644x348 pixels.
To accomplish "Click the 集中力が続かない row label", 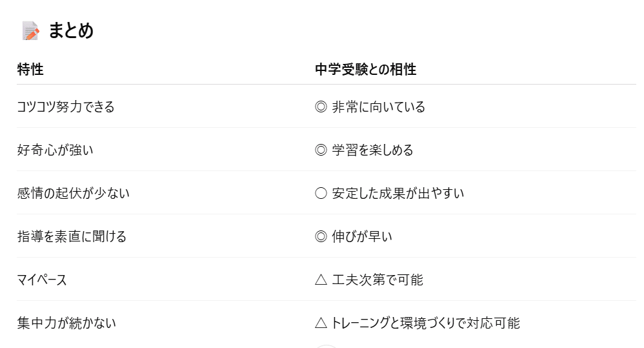I will [66, 323].
